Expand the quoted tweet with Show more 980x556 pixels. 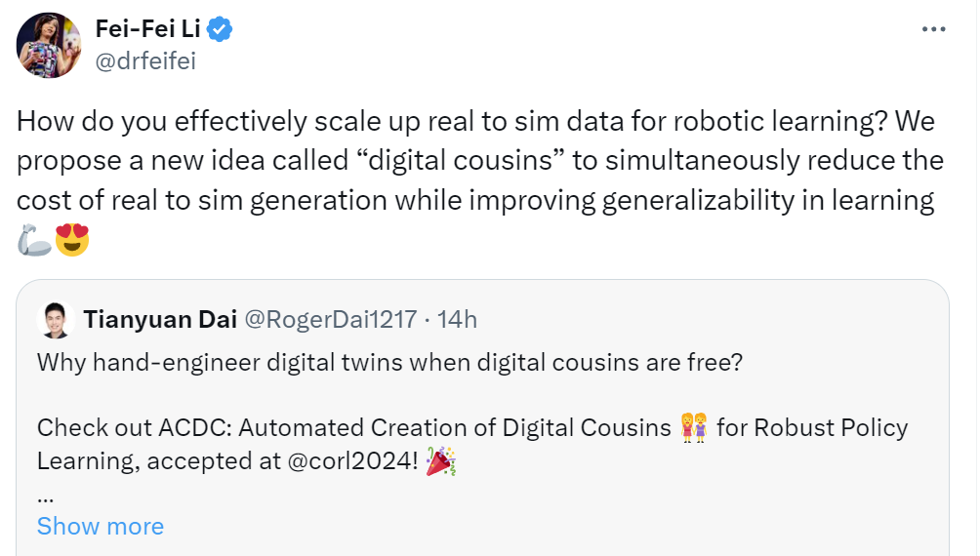tap(100, 526)
